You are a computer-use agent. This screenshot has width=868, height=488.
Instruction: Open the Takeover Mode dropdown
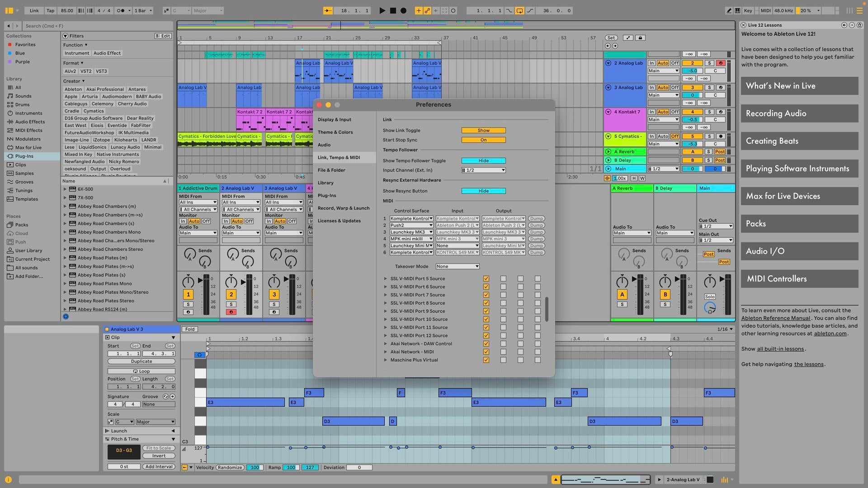point(457,266)
